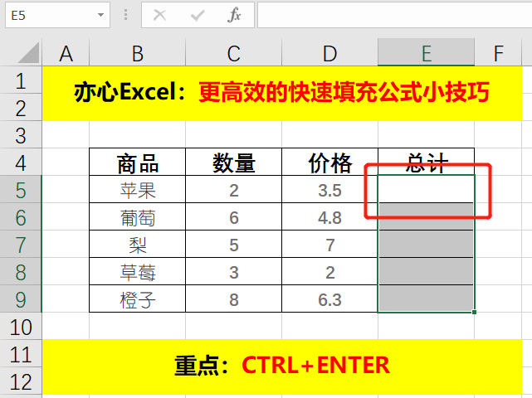Screen dimensions: 532x398
Task: Click quantity cell '3' for 草莓
Action: (x=234, y=271)
